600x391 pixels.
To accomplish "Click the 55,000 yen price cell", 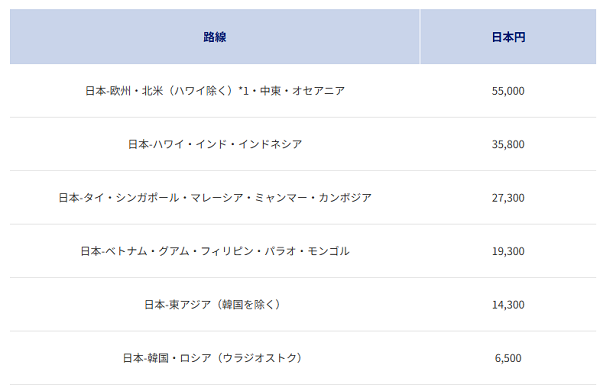I will click(x=508, y=91).
